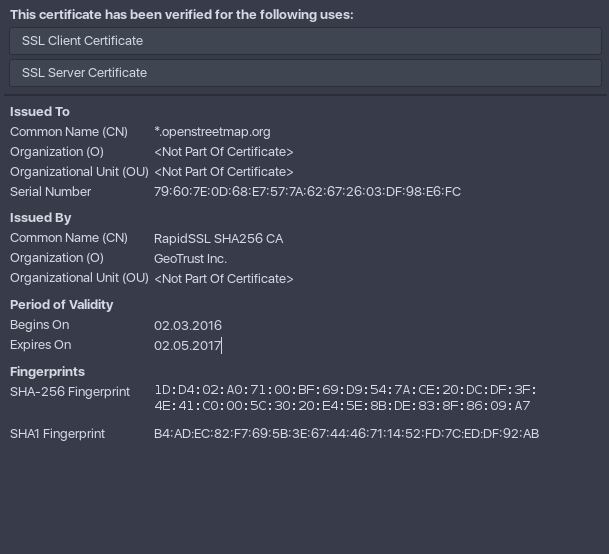Click the Serial Number label

[x=50, y=192]
